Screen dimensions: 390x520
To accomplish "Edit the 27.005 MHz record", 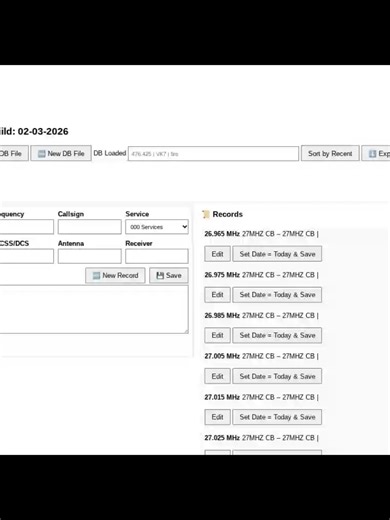I will [217, 376].
